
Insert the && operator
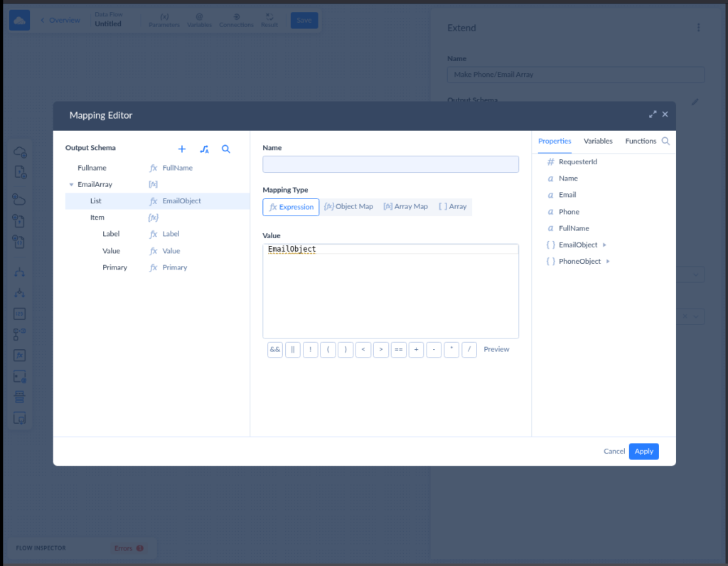click(x=275, y=350)
